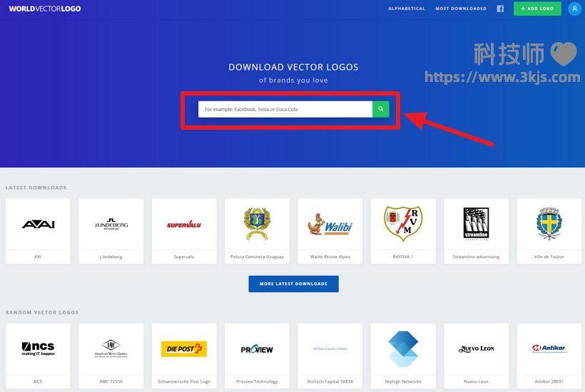Click the Add Logo button

537,9
